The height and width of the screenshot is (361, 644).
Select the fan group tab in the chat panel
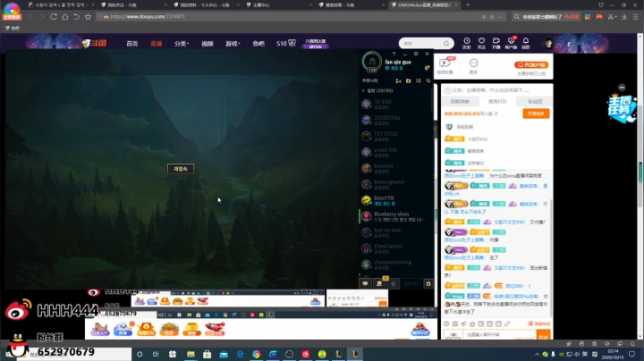tap(535, 101)
